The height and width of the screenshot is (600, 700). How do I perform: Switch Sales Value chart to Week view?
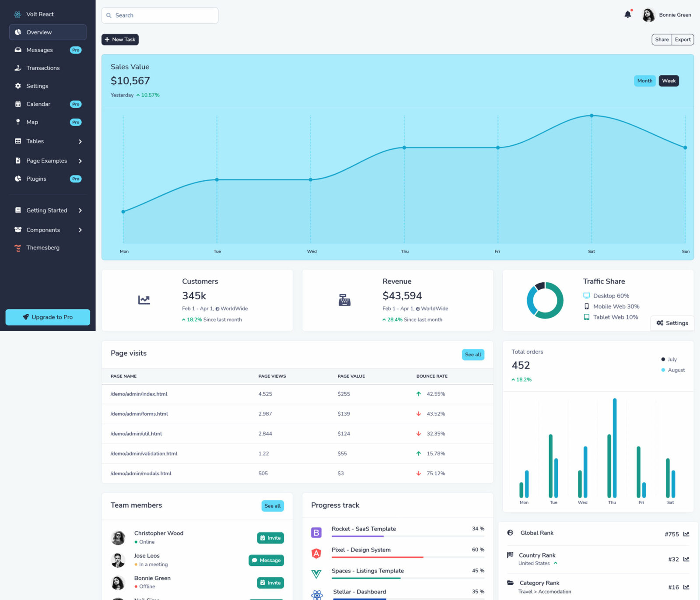coord(668,81)
